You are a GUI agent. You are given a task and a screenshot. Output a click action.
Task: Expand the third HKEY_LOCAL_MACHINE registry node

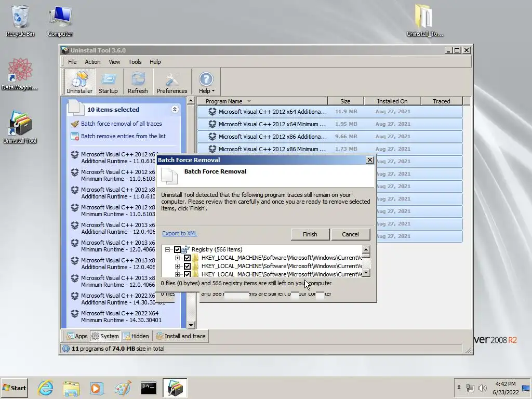pyautogui.click(x=177, y=274)
